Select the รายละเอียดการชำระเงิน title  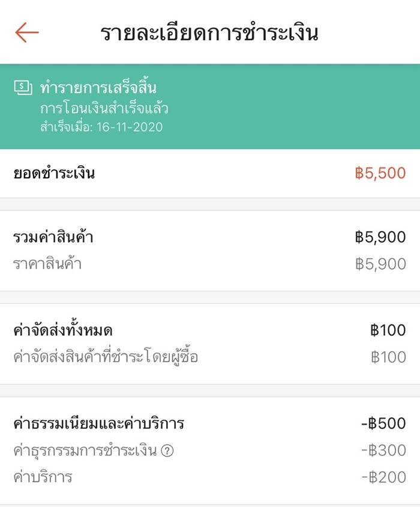pyautogui.click(x=210, y=34)
